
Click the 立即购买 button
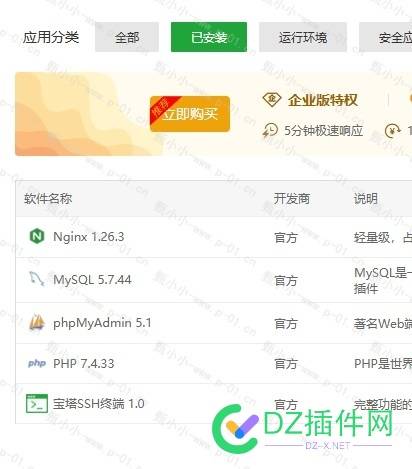(190, 114)
